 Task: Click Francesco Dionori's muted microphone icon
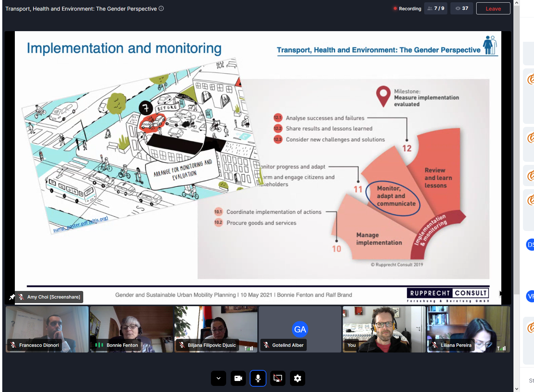(13, 345)
